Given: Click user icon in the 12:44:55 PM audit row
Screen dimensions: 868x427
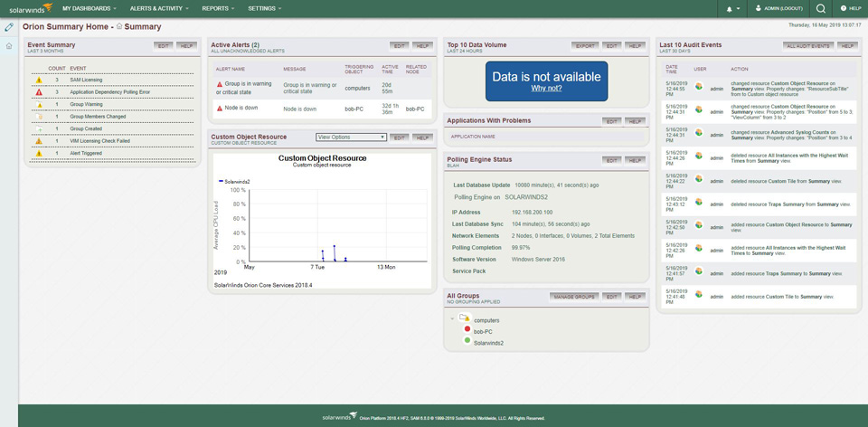Looking at the screenshot, I should tap(699, 86).
